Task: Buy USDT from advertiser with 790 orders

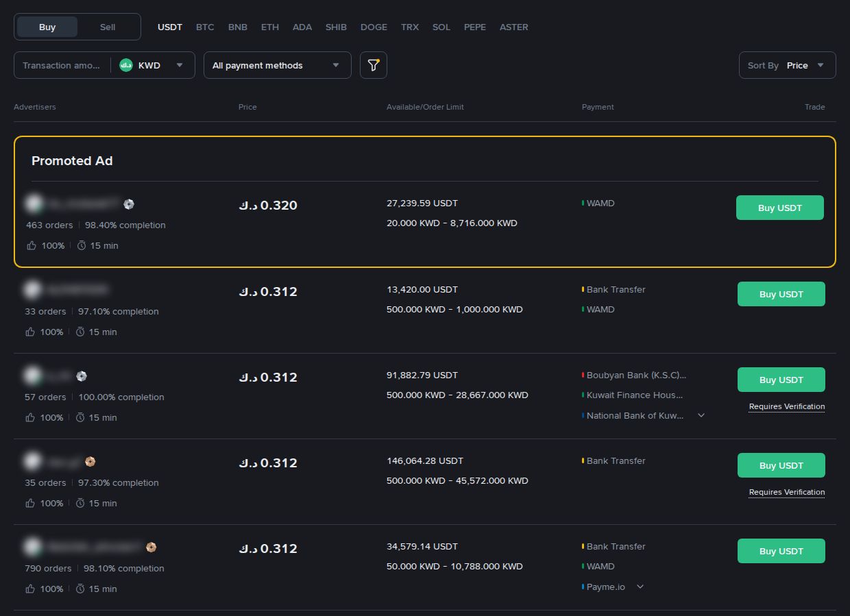Action: pyautogui.click(x=781, y=551)
